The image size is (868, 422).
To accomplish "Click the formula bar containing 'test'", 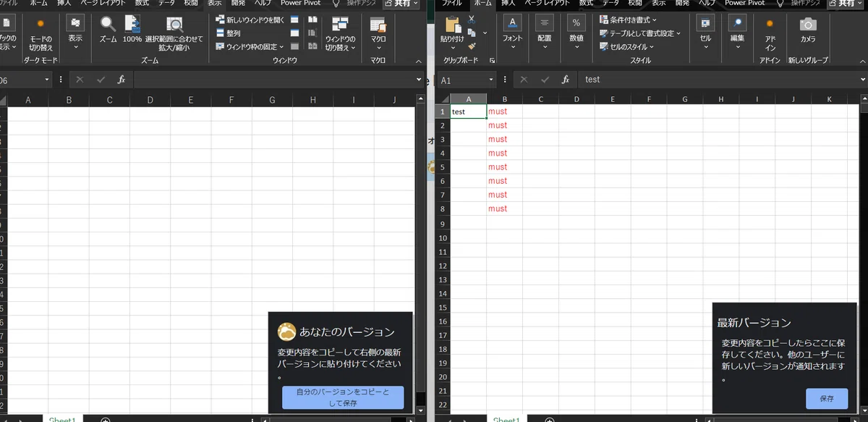I will (x=718, y=80).
